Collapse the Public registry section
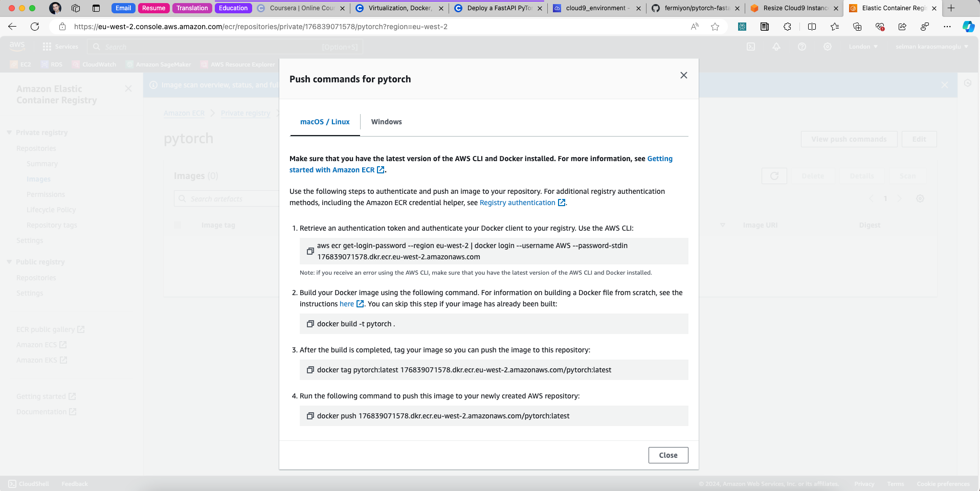980x491 pixels. tap(9, 262)
